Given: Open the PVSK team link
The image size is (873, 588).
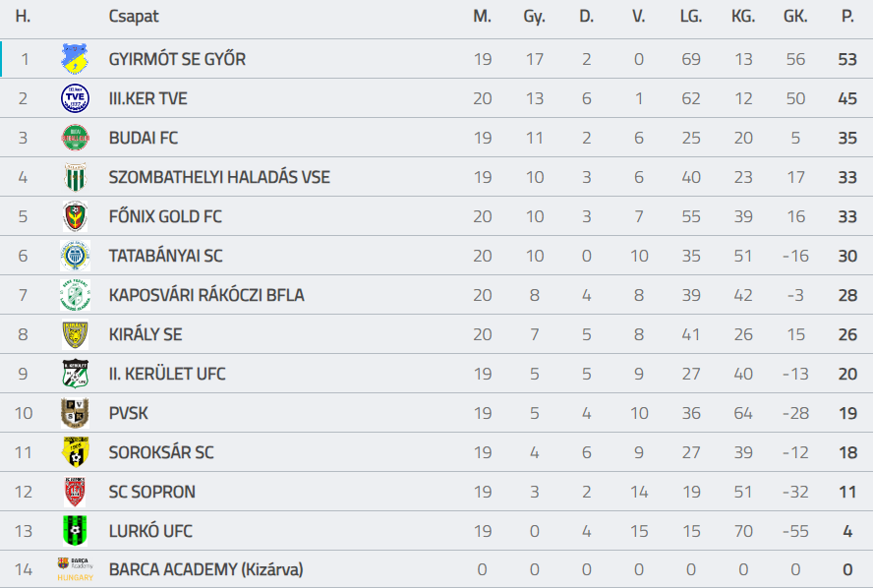Looking at the screenshot, I should pyautogui.click(x=129, y=413).
